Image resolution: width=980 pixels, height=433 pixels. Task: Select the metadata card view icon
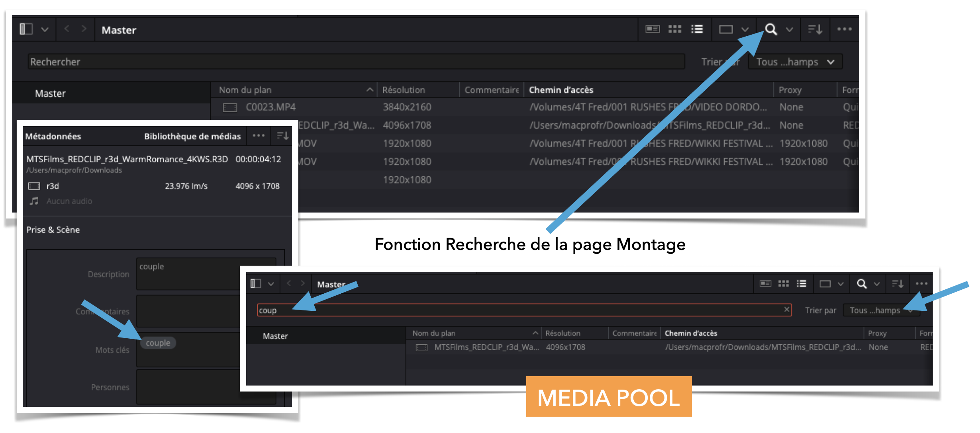pos(652,29)
